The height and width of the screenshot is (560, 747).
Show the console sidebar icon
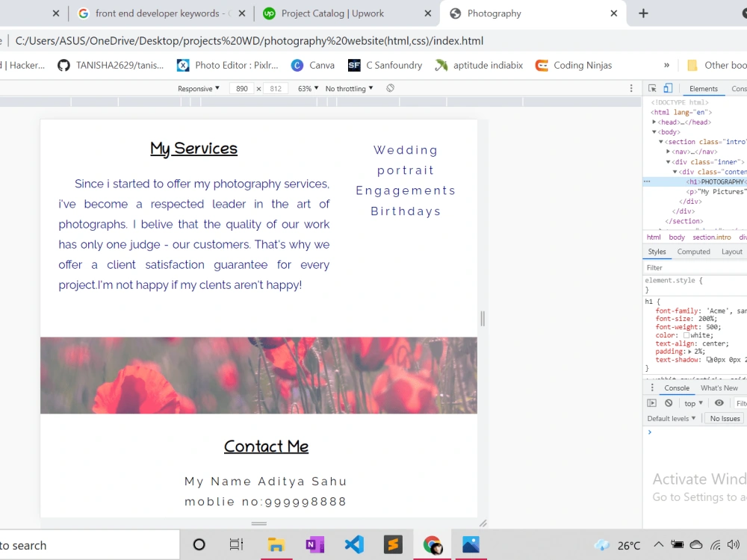(x=651, y=403)
